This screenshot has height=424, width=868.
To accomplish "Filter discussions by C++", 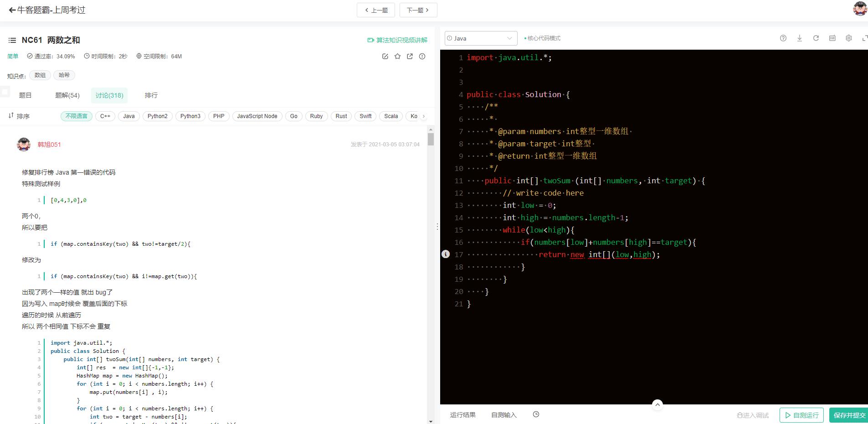I will point(105,116).
